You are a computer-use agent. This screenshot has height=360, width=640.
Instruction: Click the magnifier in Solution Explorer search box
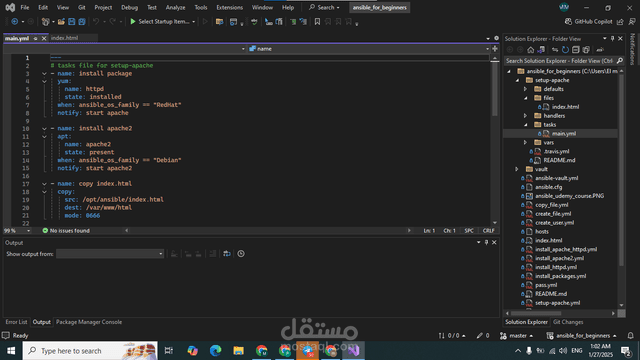click(620, 61)
